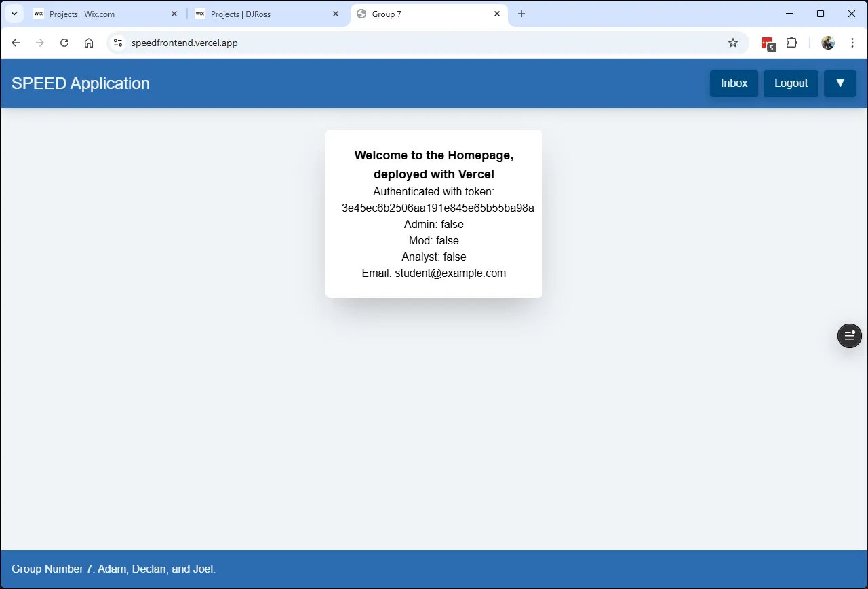Open a new browser tab

521,14
